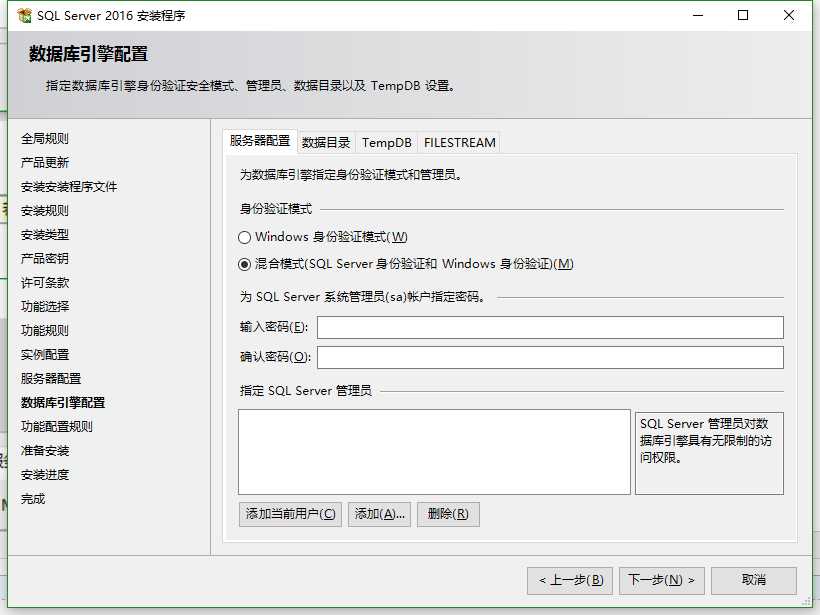Viewport: 820px width, 615px height.
Task: Switch to the FILESTREAM tab
Action: point(459,142)
